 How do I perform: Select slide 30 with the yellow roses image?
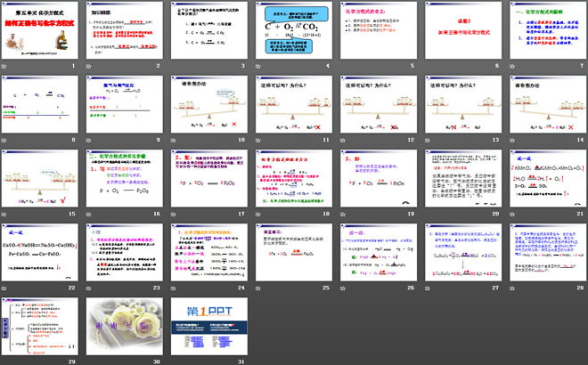point(125,327)
